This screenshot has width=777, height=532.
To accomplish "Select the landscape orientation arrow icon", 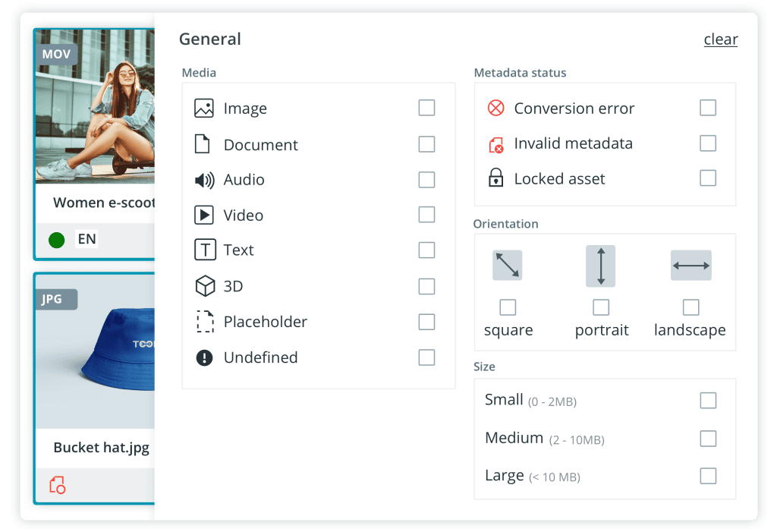I will point(690,266).
